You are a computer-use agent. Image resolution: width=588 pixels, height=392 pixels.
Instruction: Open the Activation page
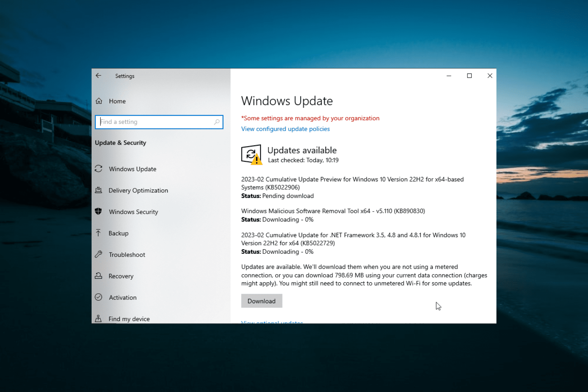(x=123, y=298)
